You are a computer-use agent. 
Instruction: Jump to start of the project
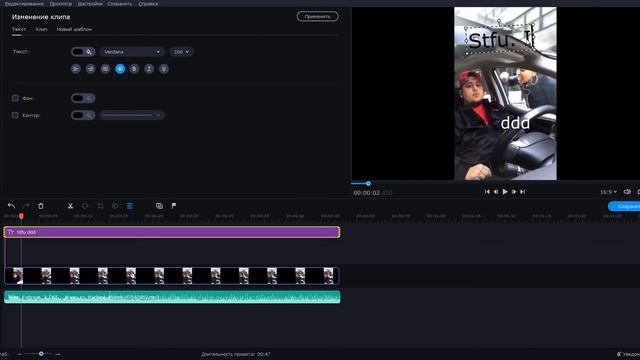[487, 191]
